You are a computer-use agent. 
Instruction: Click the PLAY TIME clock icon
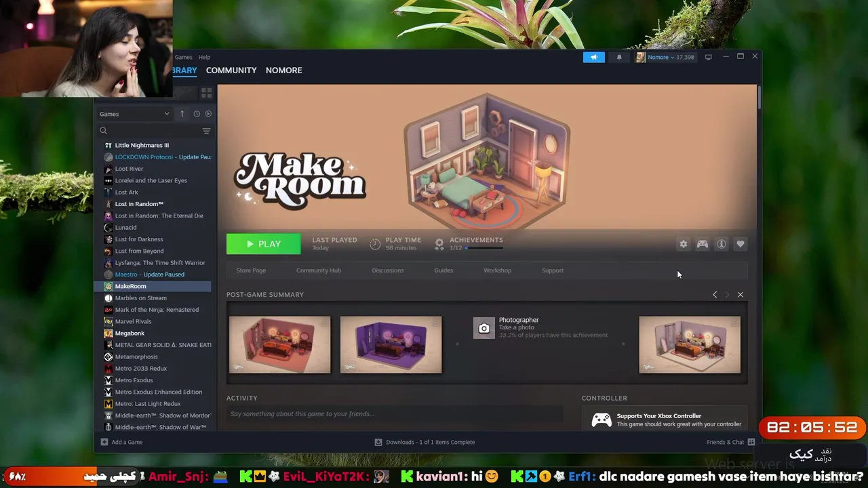pos(375,244)
